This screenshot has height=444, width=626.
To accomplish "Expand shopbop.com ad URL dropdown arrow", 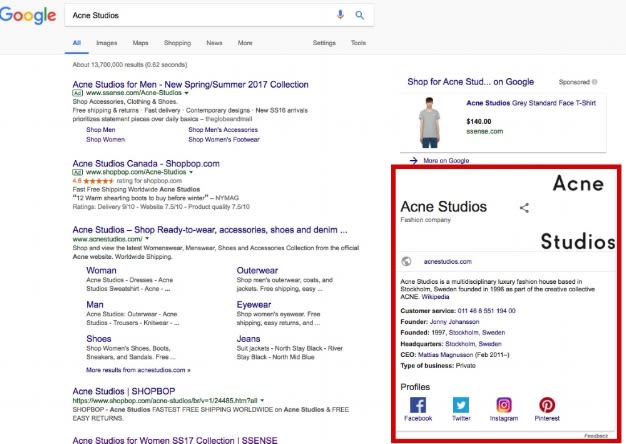I will point(191,172).
